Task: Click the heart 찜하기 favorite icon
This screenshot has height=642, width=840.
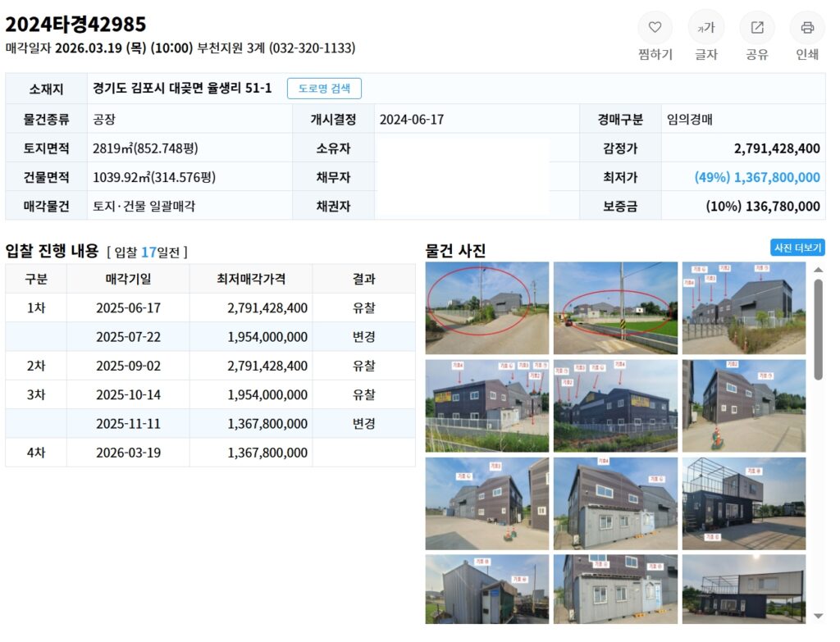Action: click(655, 28)
